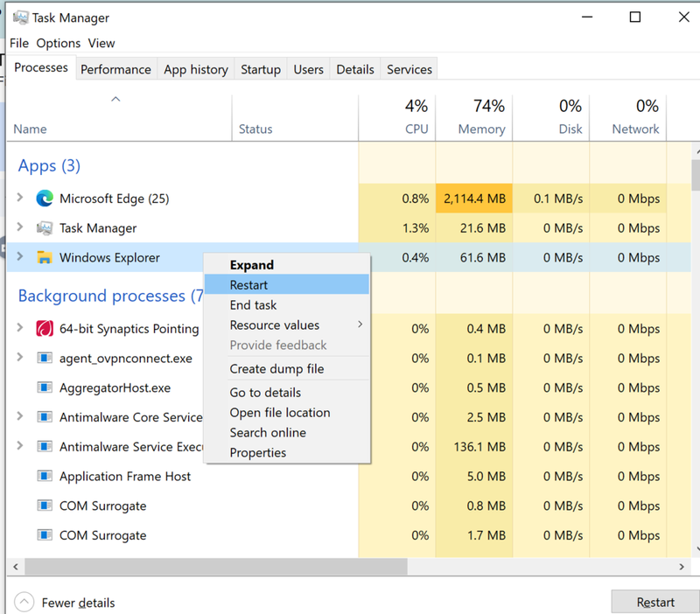Select the Application Frame Host row
This screenshot has height=614, width=700.
coord(349,476)
